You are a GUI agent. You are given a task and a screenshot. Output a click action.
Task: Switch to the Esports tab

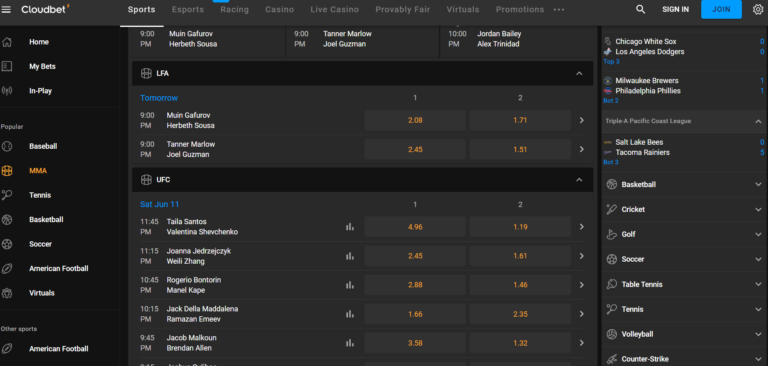click(x=188, y=10)
